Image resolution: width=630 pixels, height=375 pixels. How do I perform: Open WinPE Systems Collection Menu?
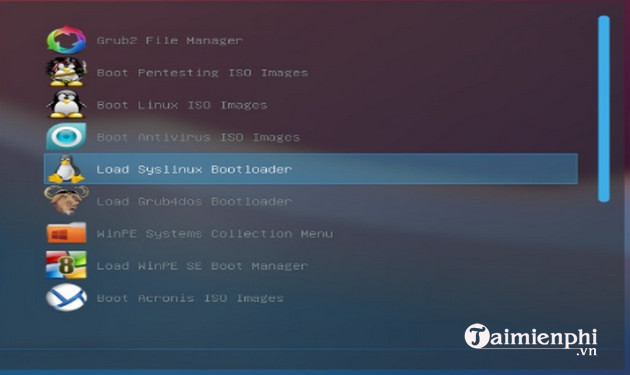(215, 234)
